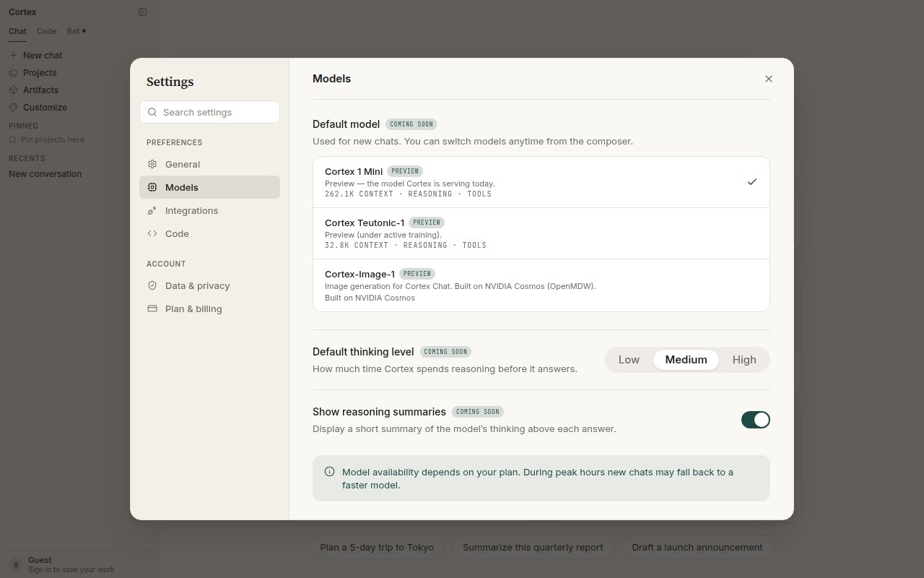Click the Cortex 1 Mini PREVIEW badge
The height and width of the screenshot is (578, 924).
click(x=405, y=171)
